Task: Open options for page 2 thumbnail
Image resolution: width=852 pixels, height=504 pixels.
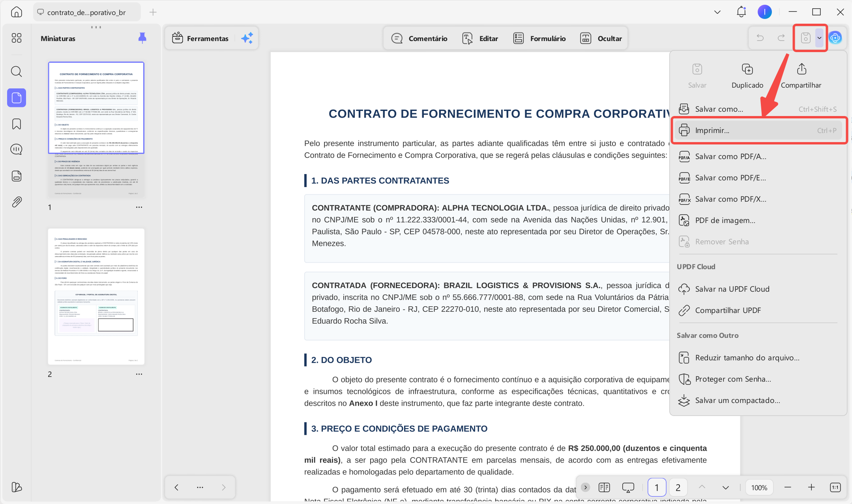Action: coord(139,374)
